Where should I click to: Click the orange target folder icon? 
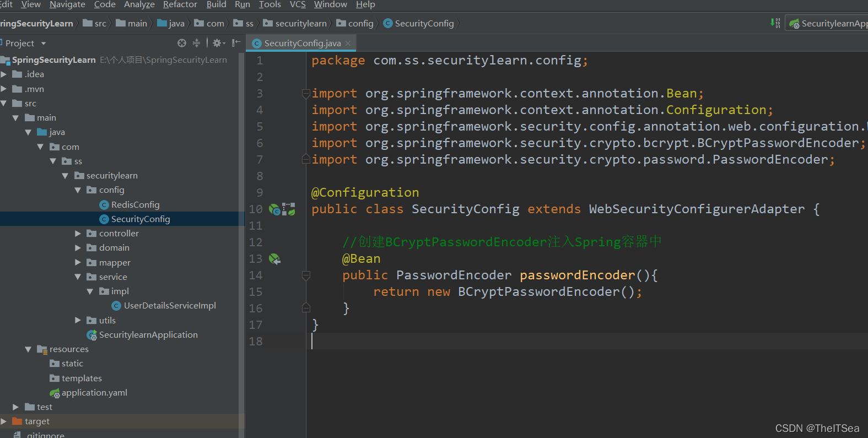pyautogui.click(x=17, y=421)
